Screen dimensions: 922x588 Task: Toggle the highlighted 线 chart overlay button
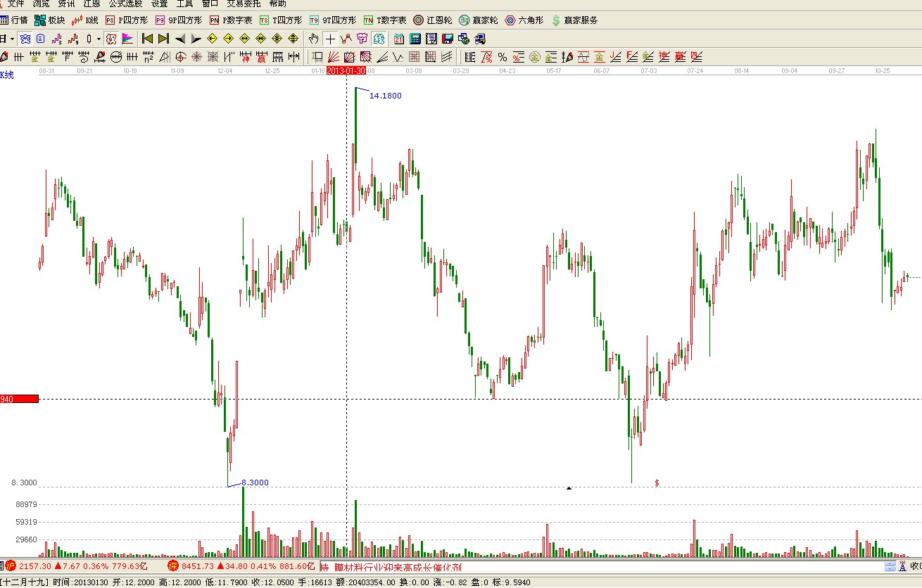[379, 39]
